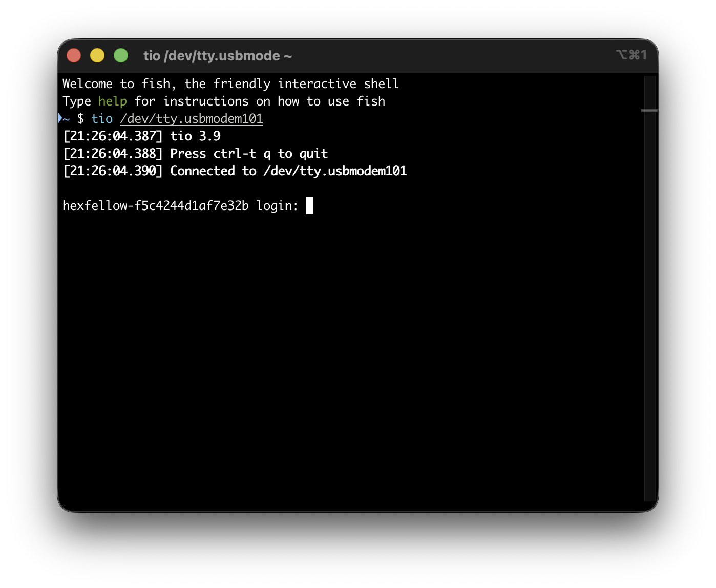Click the blue prompt mark arrow

click(60, 118)
